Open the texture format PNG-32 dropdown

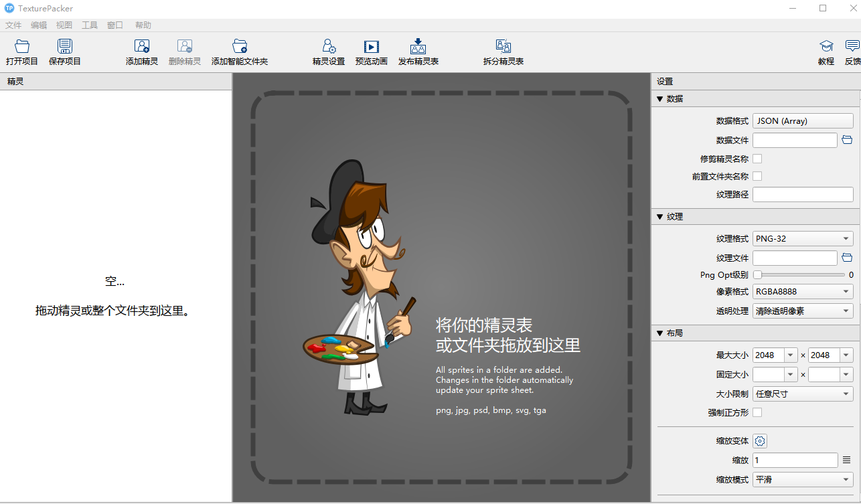coord(803,238)
